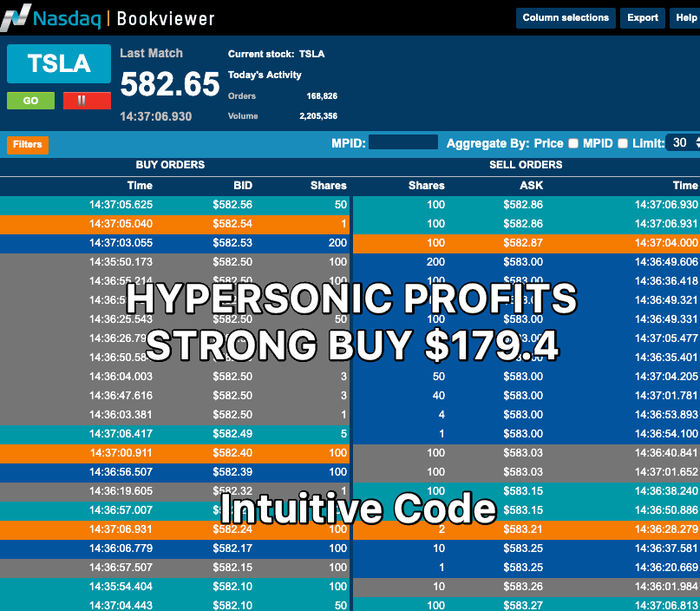
Task: Select the sell time 14:36:40.841
Action: [666, 453]
